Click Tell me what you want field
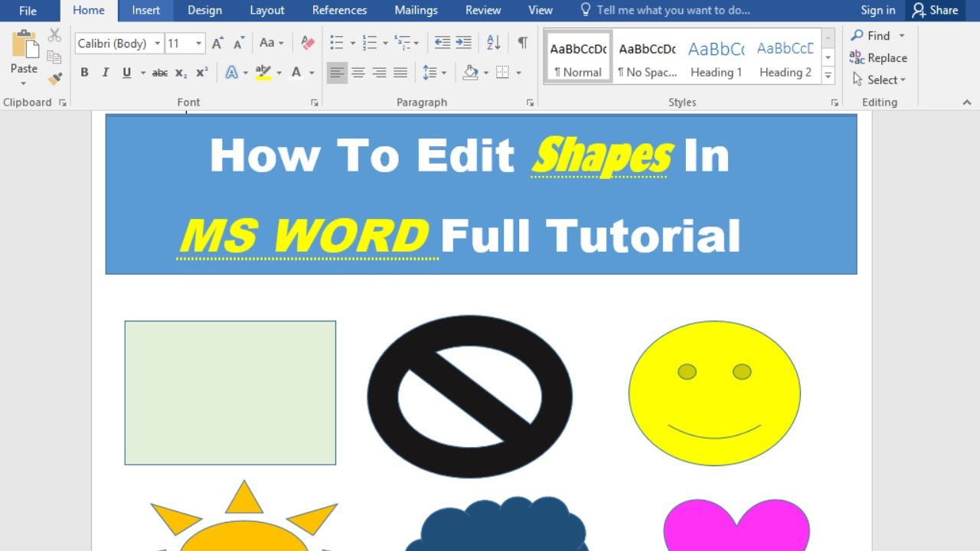Screen dimensions: 980x551 pyautogui.click(x=673, y=10)
